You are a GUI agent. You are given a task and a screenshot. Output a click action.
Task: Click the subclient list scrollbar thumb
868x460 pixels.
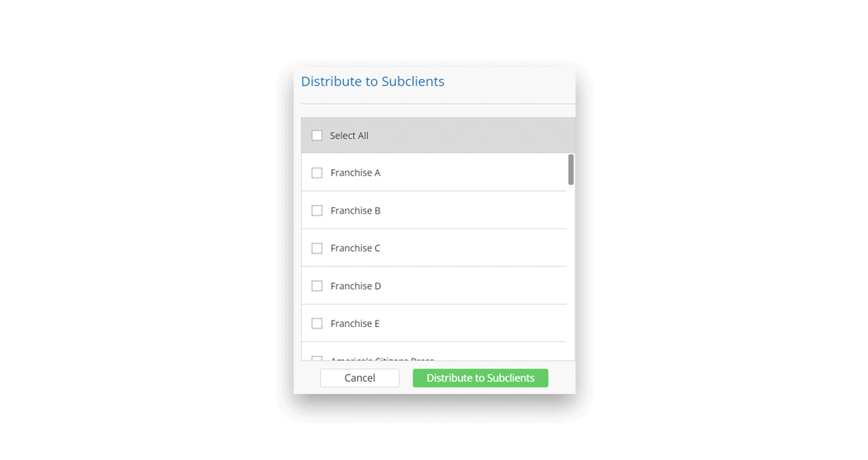(x=570, y=169)
